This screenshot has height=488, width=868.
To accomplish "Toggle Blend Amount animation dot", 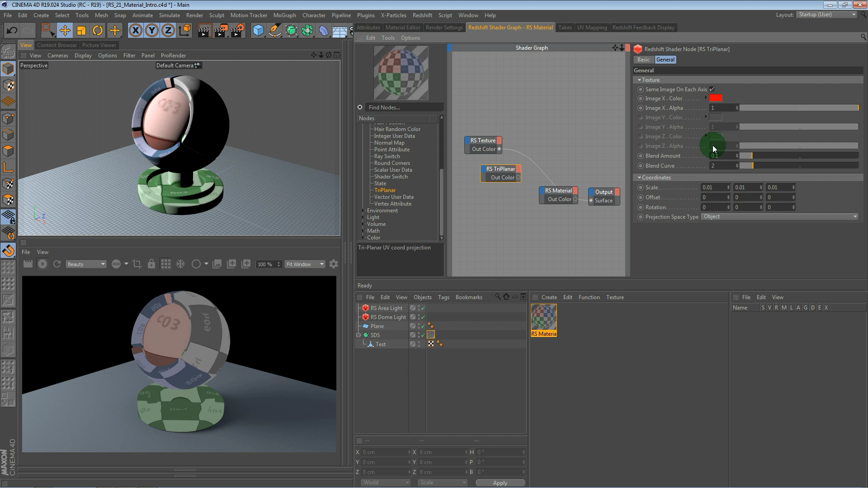I will coord(641,156).
